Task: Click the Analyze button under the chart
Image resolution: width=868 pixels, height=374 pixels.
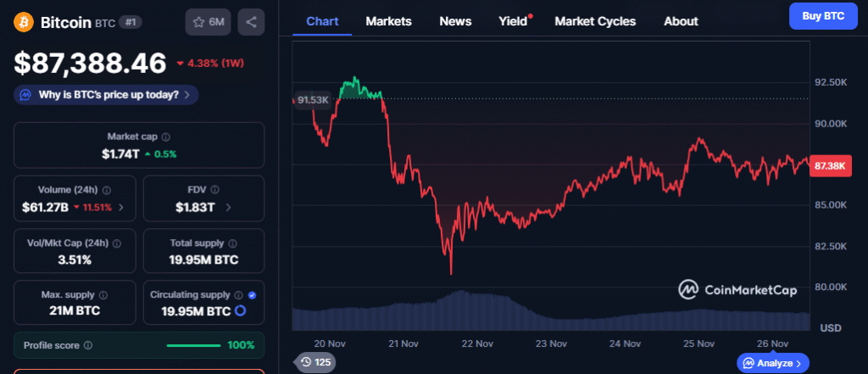Action: click(773, 364)
